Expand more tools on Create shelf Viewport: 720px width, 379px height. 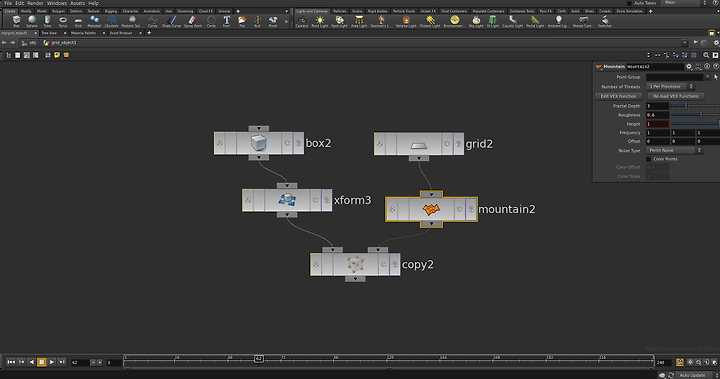(x=287, y=21)
